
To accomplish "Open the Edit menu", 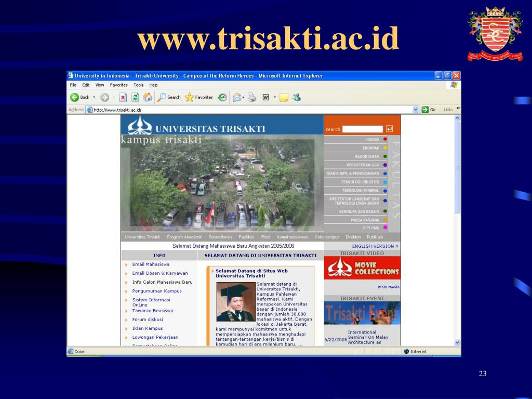I will coord(86,85).
